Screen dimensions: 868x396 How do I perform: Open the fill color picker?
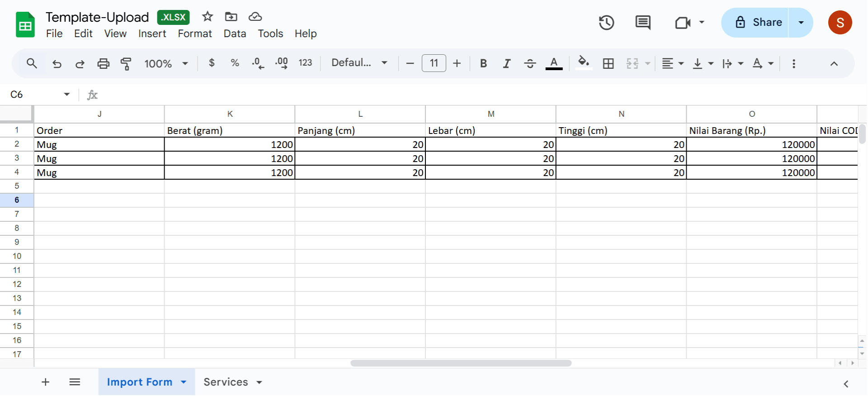[583, 63]
